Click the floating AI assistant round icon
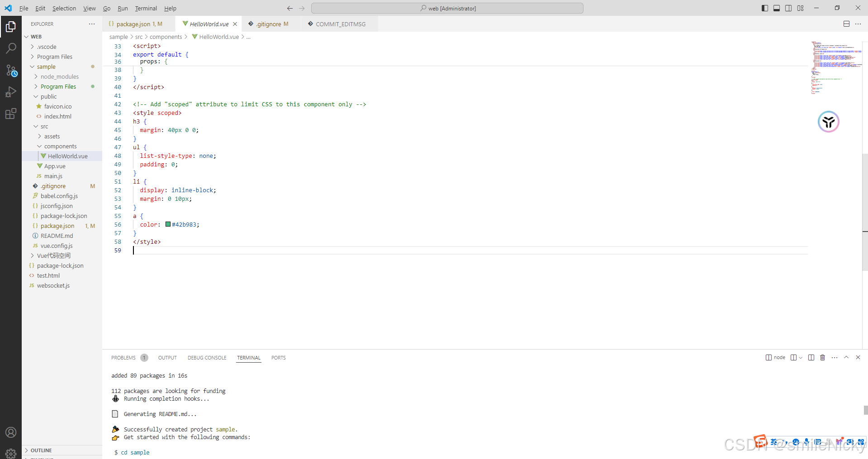868x459 pixels. click(829, 122)
